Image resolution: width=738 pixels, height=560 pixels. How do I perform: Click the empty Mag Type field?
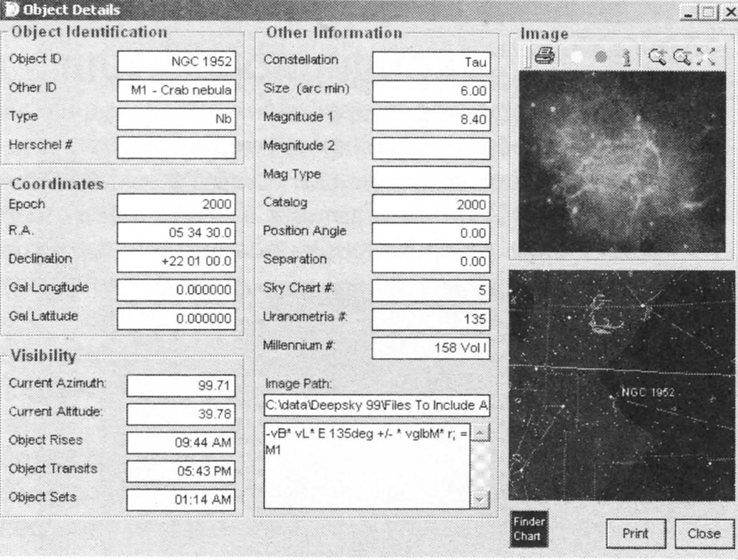coord(432,177)
